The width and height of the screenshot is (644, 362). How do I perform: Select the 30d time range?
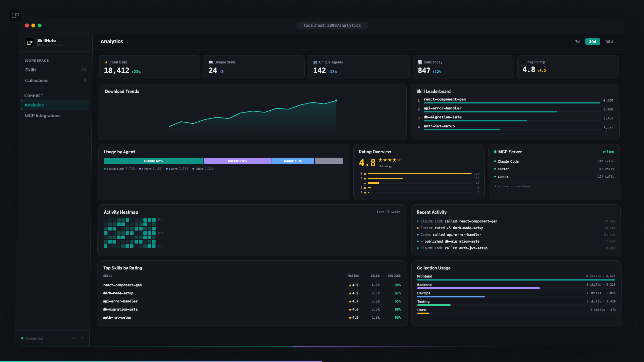[592, 42]
